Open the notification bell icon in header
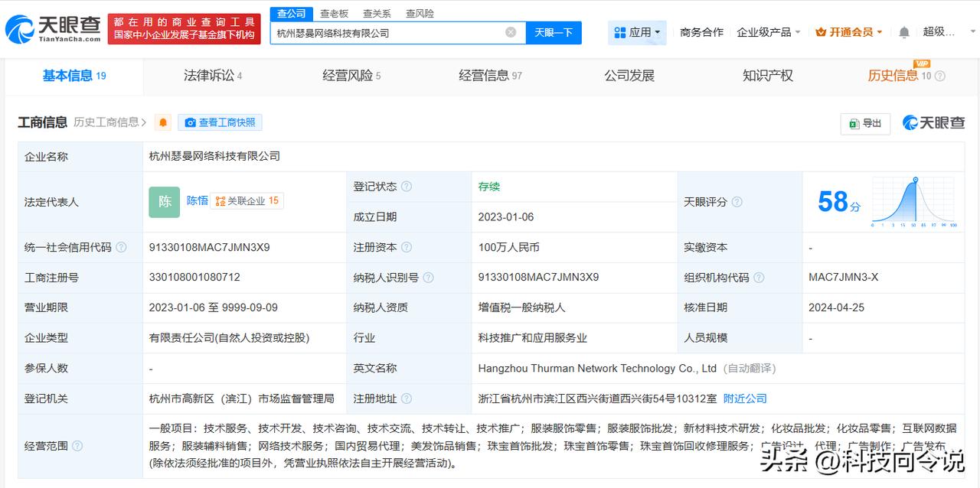Screen dimensions: 980x488 click(x=904, y=32)
